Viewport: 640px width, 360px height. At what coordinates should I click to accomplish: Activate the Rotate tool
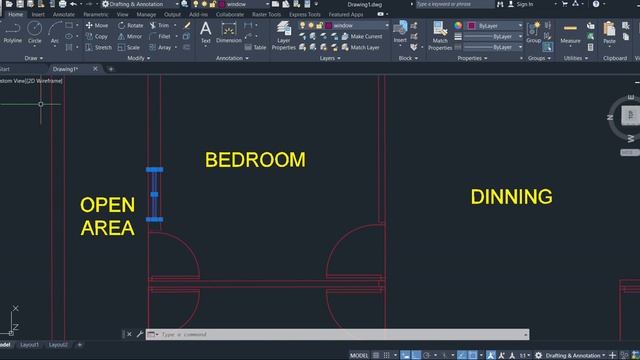[131, 25]
